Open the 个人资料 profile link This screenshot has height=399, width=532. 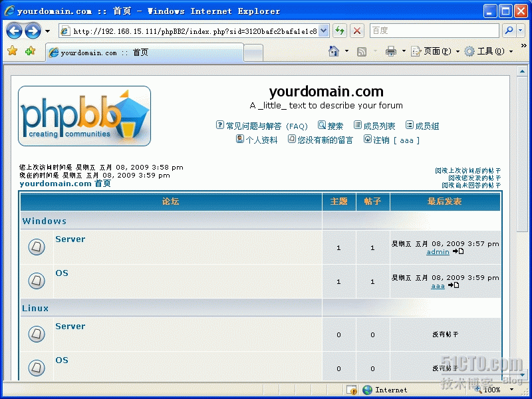[x=261, y=140]
